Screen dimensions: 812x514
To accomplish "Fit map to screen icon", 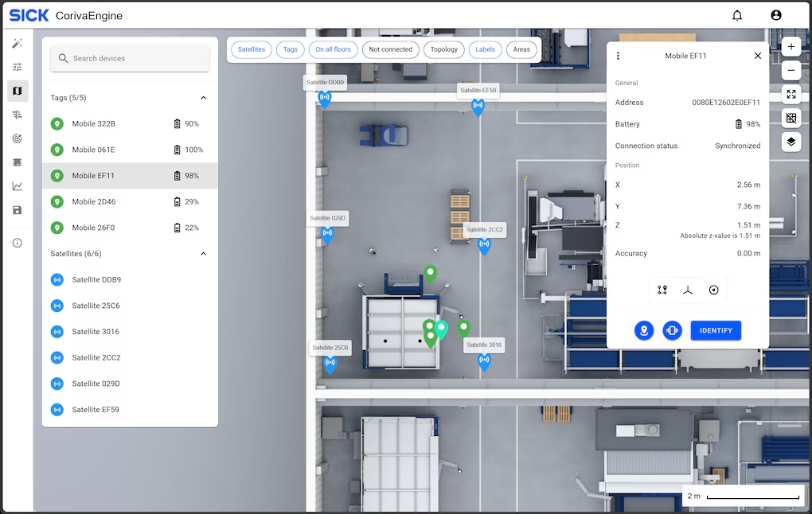I will (791, 94).
